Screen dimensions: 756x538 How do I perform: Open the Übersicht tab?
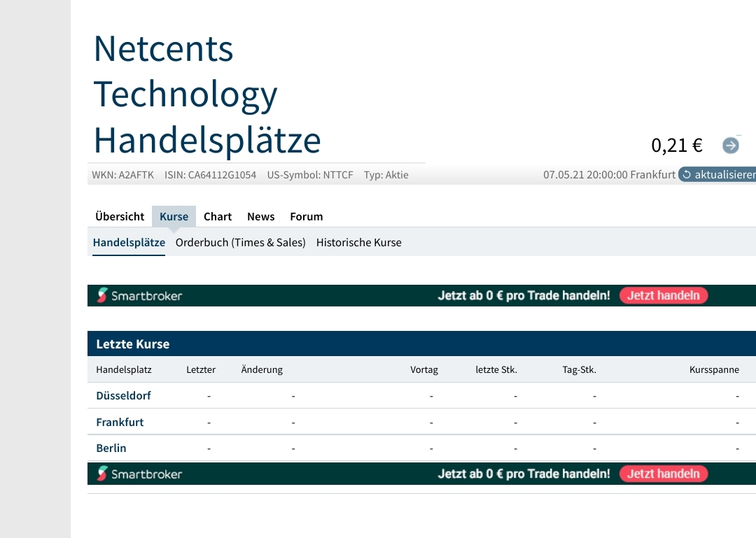[x=119, y=216]
